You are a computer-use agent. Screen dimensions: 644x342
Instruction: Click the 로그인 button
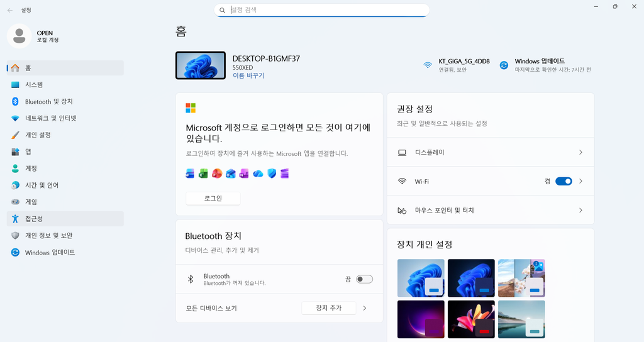coord(213,198)
